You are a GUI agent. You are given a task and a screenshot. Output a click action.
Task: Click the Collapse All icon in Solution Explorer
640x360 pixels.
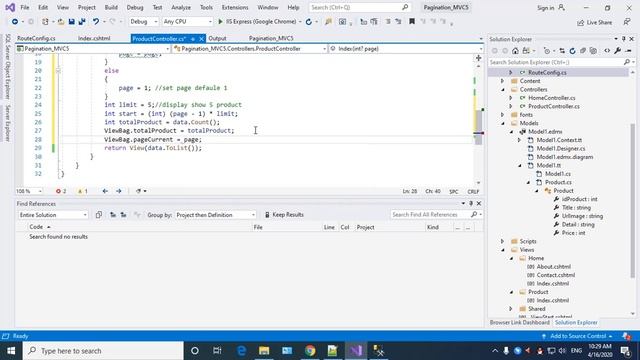pos(583,51)
